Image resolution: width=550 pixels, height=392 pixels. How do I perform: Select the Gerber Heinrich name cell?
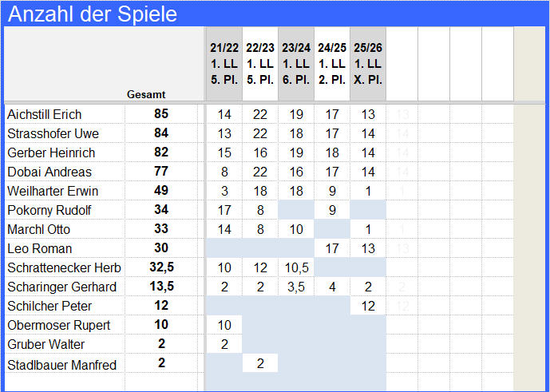point(65,152)
